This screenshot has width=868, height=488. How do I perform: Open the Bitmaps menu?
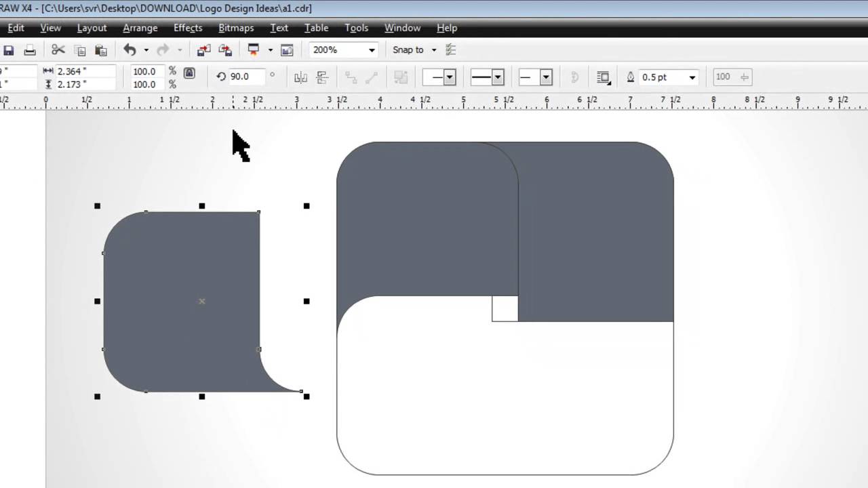click(x=236, y=28)
